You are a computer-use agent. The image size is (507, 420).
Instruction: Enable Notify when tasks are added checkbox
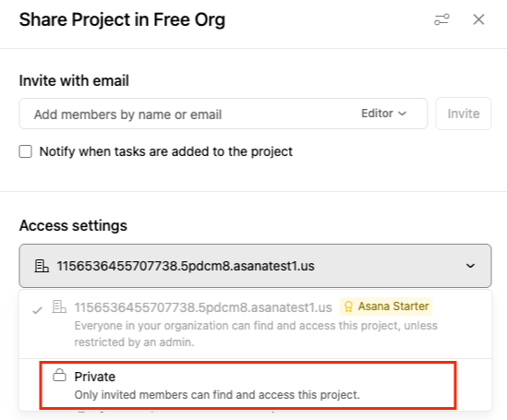26,151
